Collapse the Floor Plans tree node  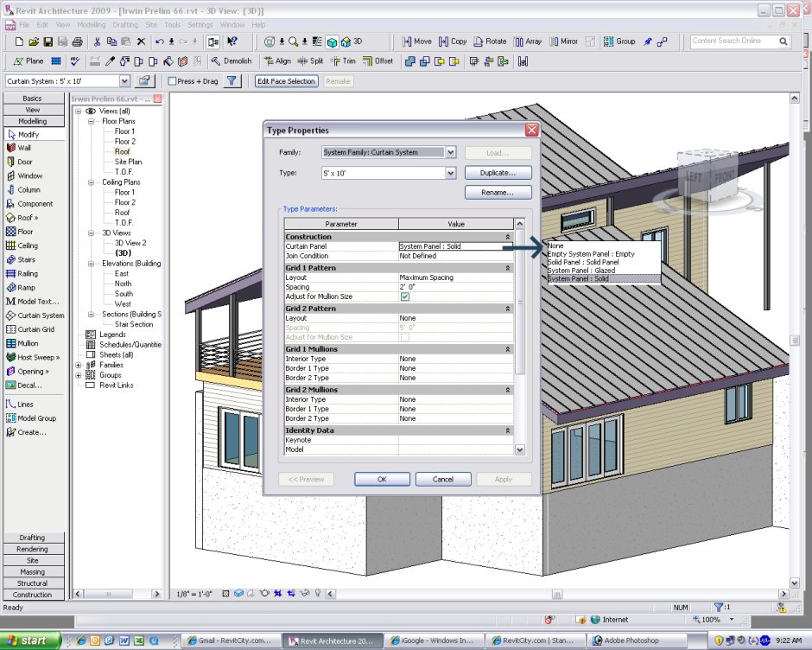pyautogui.click(x=92, y=121)
